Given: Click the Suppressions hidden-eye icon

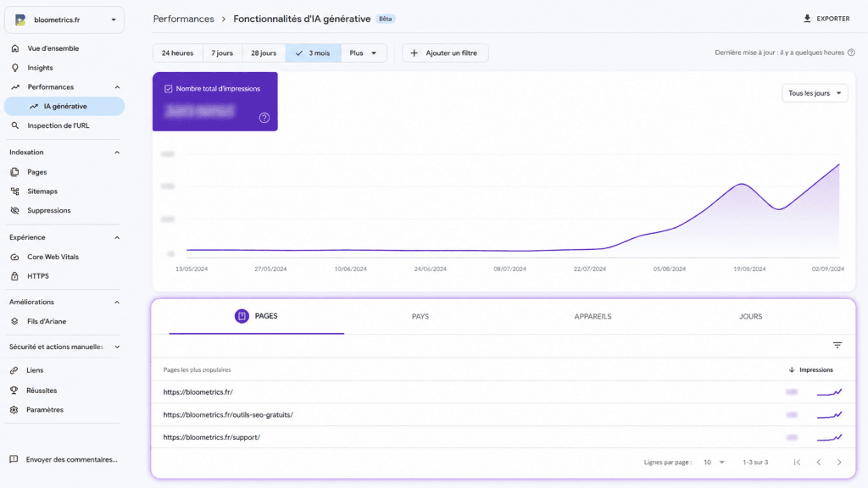Looking at the screenshot, I should coord(15,210).
